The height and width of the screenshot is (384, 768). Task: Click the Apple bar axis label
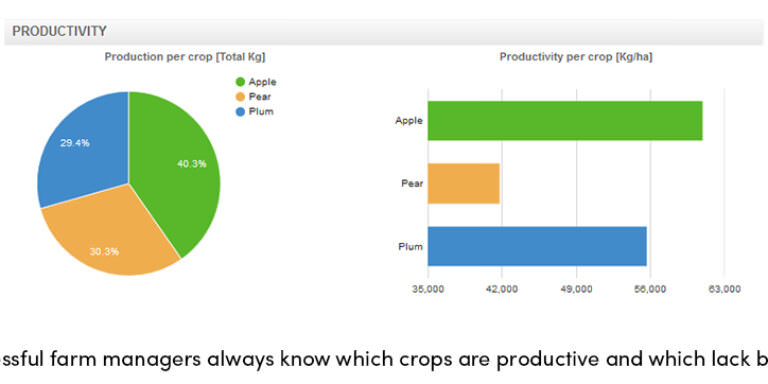(409, 120)
